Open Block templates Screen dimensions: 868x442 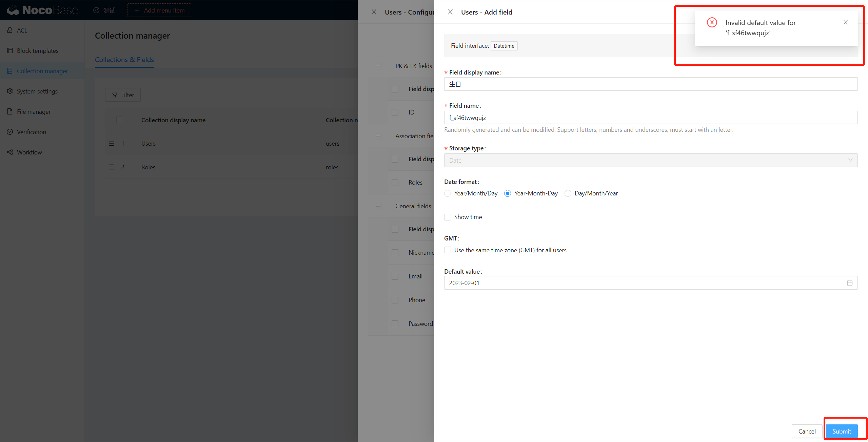coord(37,50)
